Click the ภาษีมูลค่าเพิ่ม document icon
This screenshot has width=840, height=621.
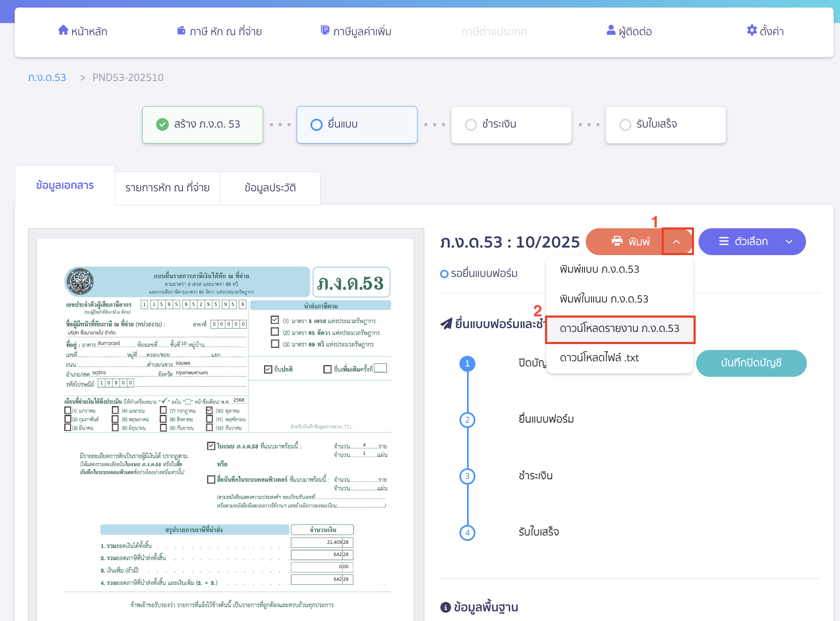324,30
